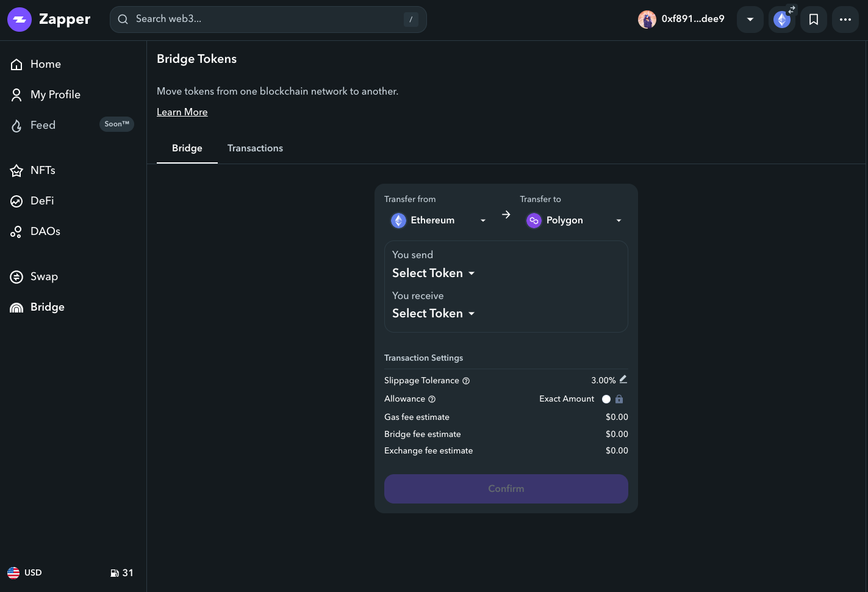Open You send Select Token dropdown

434,273
